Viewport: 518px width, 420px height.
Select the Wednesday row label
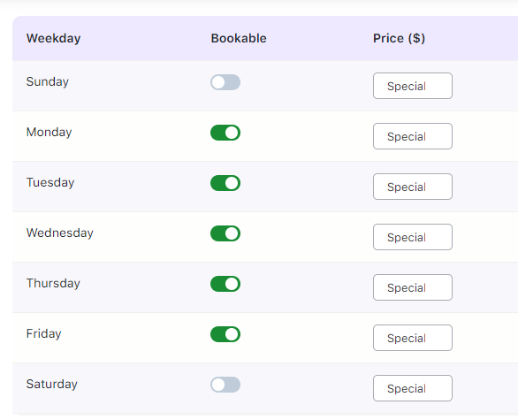coord(60,233)
